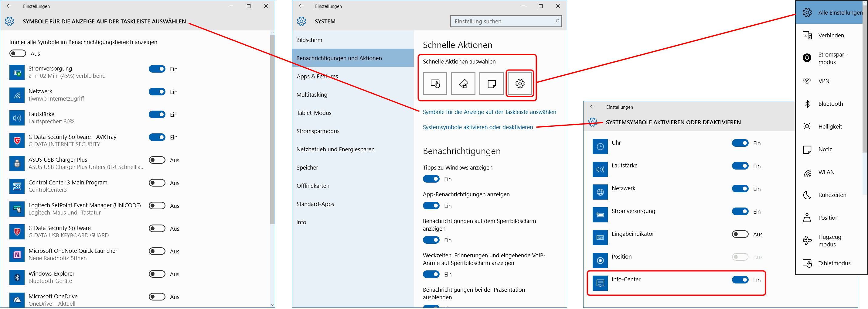Click the Helligkeit brightness icon
This screenshot has height=309, width=868.
point(807,126)
